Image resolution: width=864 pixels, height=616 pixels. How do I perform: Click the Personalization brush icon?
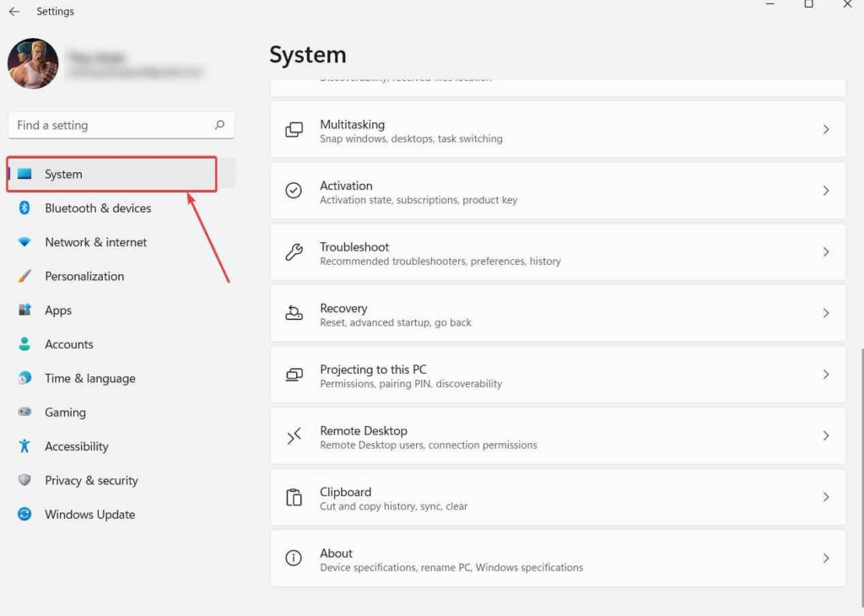[25, 276]
